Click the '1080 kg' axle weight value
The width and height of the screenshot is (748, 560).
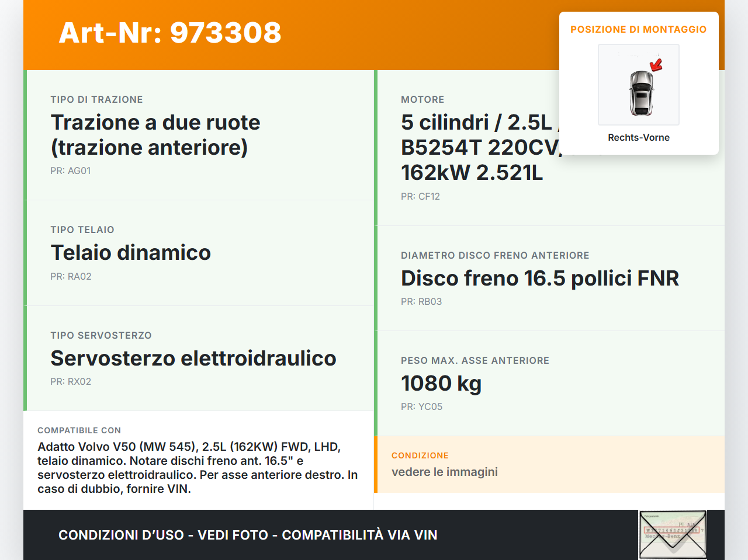(x=441, y=384)
